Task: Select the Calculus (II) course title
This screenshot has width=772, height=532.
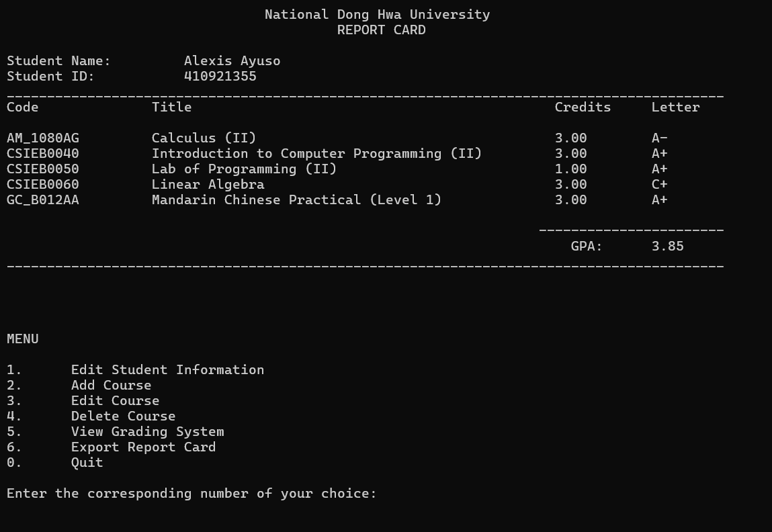Action: click(204, 138)
